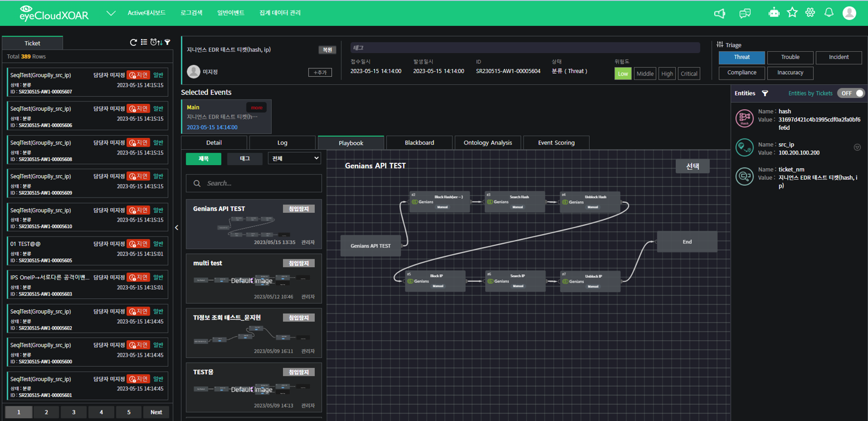The height and width of the screenshot is (421, 868).
Task: Expand the src_ip entity details chevron
Action: [x=857, y=147]
